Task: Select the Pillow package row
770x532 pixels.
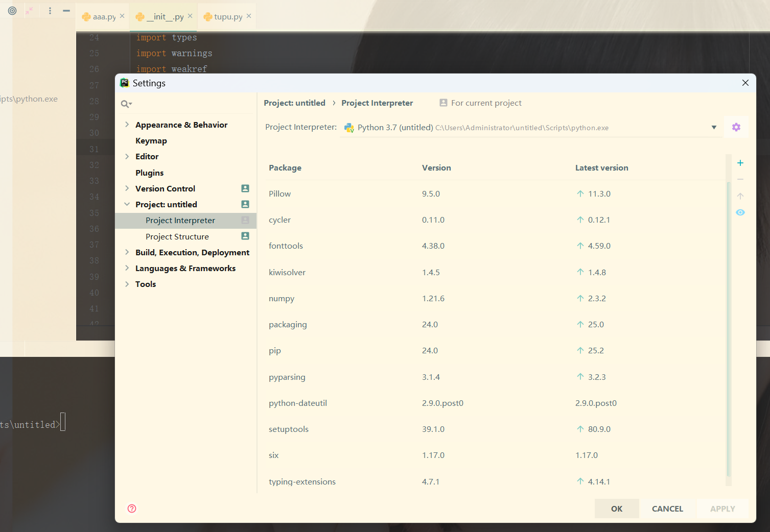Action: tap(496, 194)
